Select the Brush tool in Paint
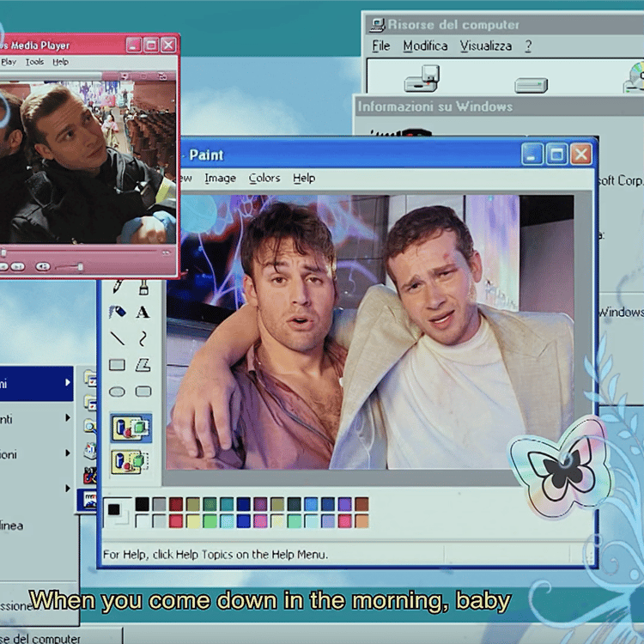 (x=143, y=287)
